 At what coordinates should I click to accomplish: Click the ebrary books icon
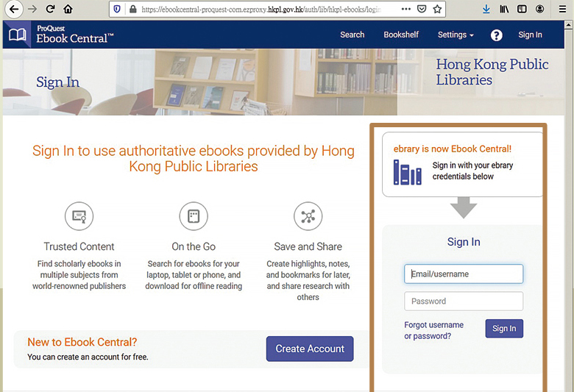pyautogui.click(x=408, y=172)
